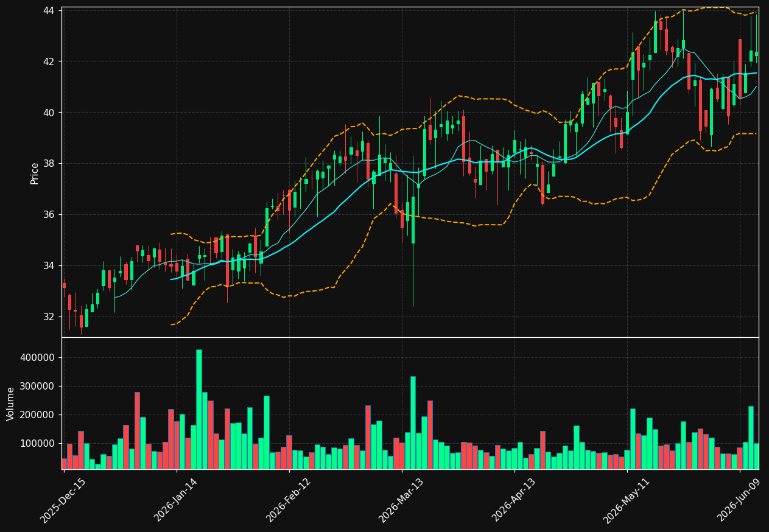Click the 2026-Mar-13 date label
This screenshot has width=769, height=532.
point(401,500)
